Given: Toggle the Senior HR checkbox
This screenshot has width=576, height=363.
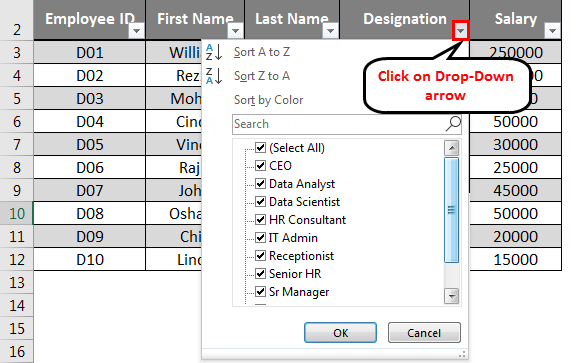Looking at the screenshot, I should pyautogui.click(x=260, y=274).
